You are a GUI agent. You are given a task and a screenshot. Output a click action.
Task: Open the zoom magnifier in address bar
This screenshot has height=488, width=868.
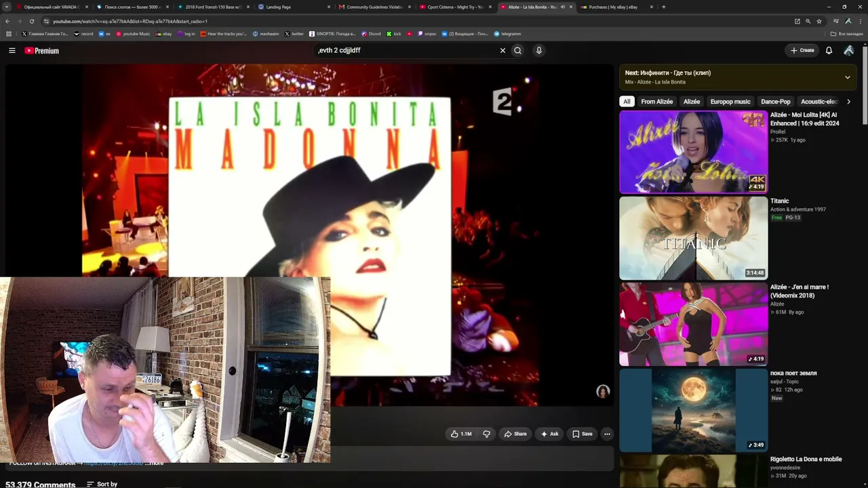click(x=808, y=21)
